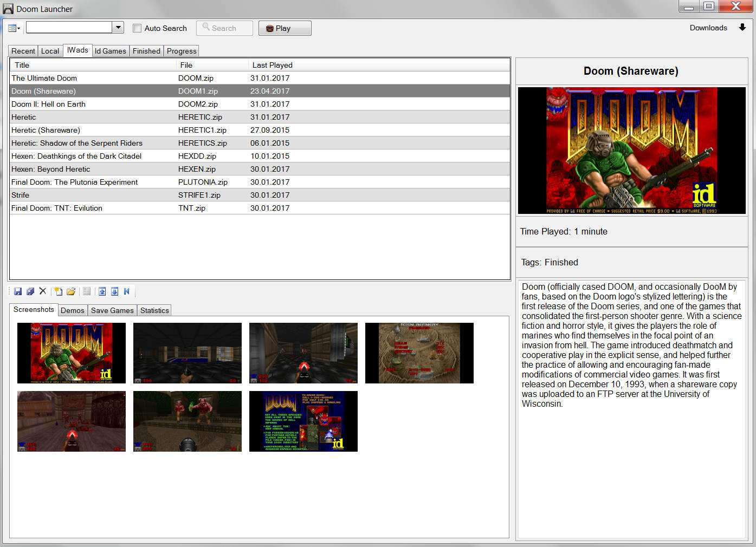Click the save-all multiple disks icon
Viewport: 756px width, 547px height.
click(x=30, y=291)
